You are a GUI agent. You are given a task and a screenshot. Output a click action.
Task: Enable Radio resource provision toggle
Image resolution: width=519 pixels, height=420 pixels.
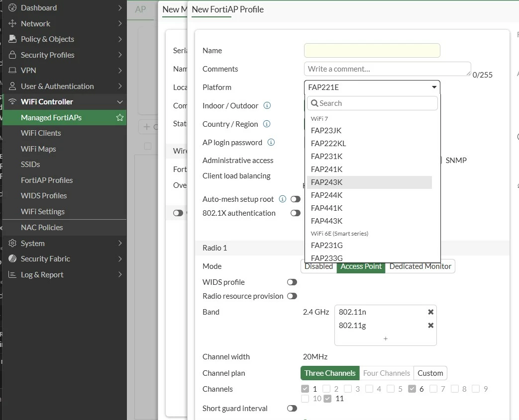pos(292,296)
